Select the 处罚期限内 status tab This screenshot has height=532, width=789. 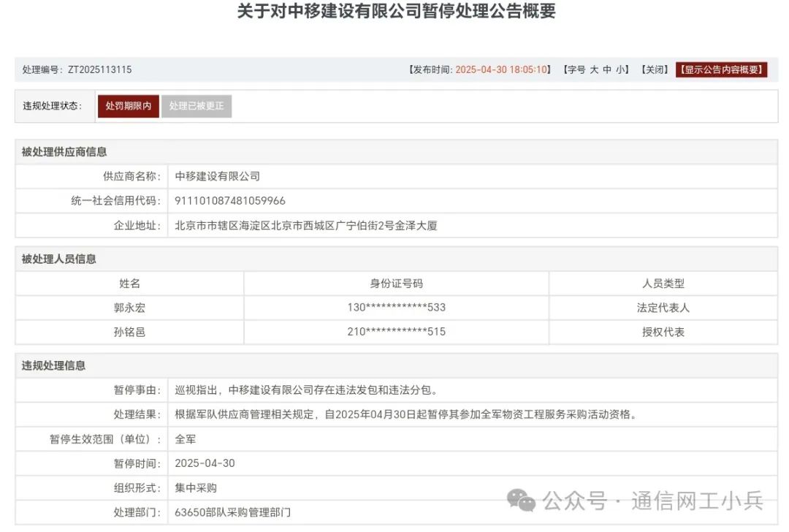pos(129,106)
